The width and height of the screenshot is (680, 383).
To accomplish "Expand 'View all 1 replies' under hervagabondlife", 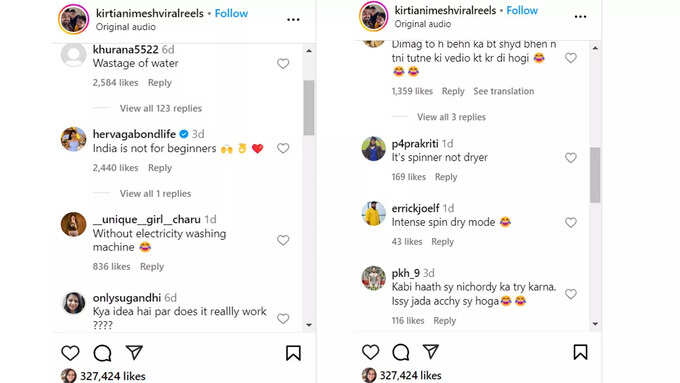I will [155, 193].
